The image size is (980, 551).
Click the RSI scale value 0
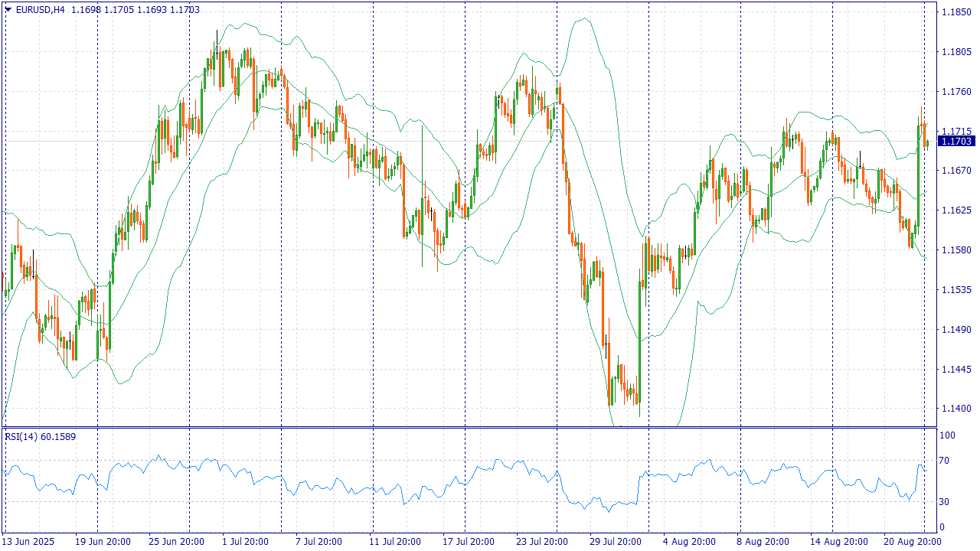pyautogui.click(x=943, y=527)
